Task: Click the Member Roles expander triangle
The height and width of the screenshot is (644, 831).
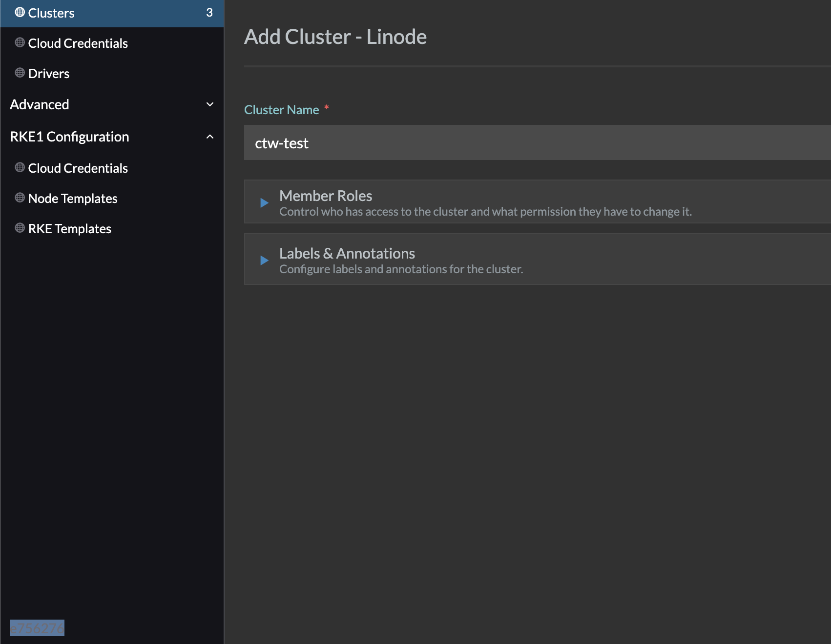Action: click(x=264, y=202)
